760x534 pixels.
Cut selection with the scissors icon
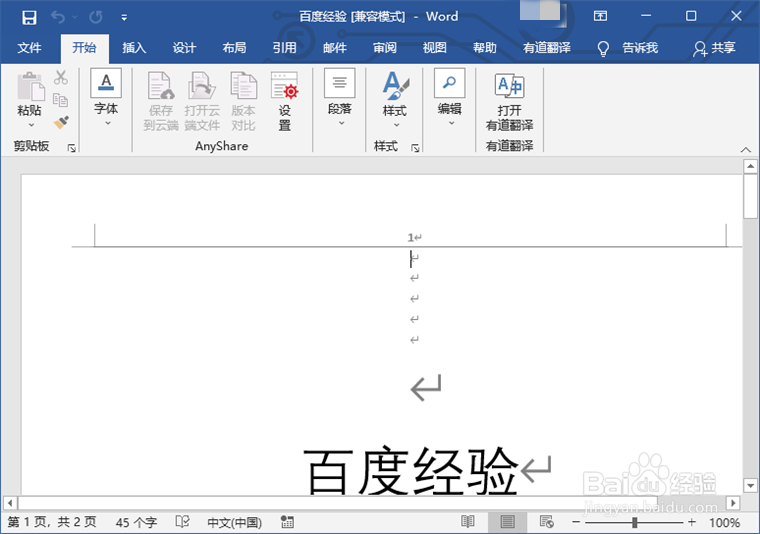61,78
